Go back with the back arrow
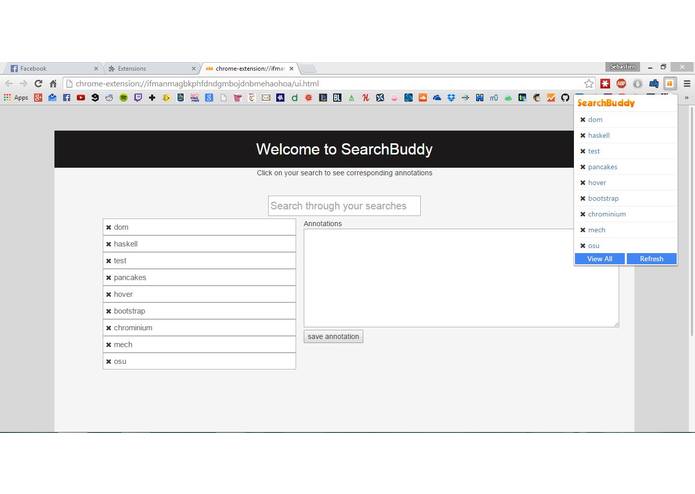Image resolution: width=695 pixels, height=494 pixels. [x=9, y=83]
